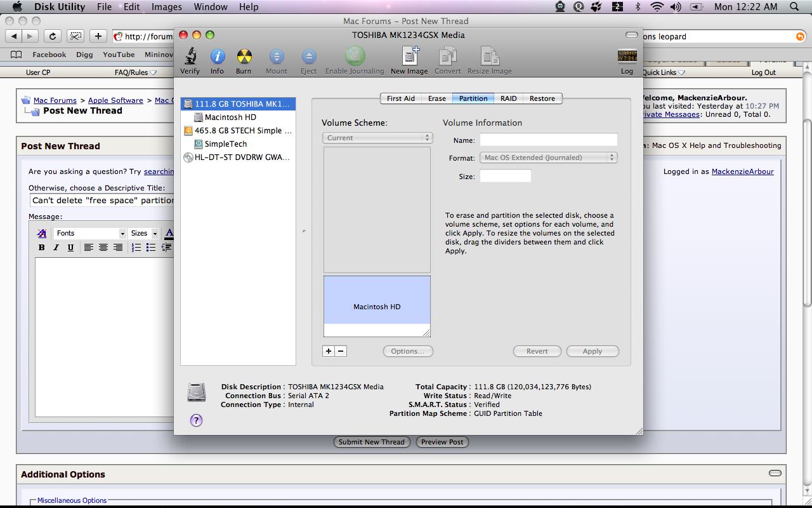812x508 pixels.
Task: Click into the volume Size field
Action: 505,176
